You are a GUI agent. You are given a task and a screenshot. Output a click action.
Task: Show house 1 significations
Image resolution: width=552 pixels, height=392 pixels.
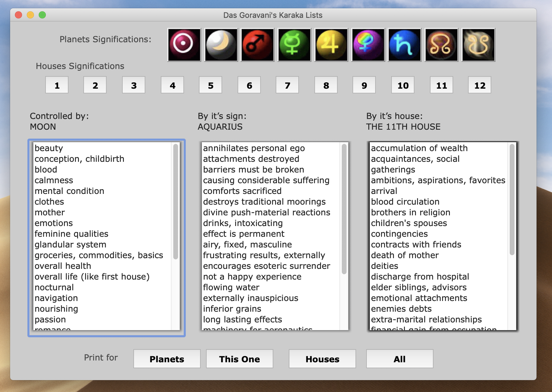(x=57, y=85)
